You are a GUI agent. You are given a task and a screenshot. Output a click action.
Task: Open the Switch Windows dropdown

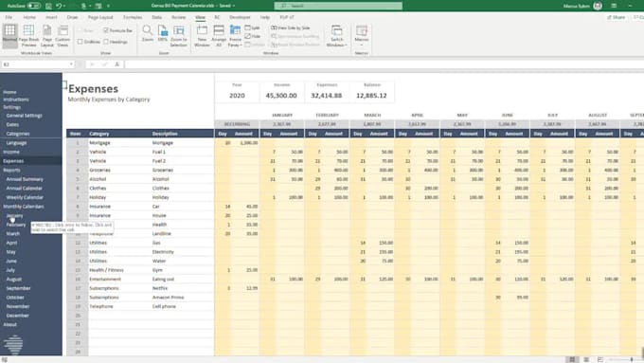tap(337, 45)
